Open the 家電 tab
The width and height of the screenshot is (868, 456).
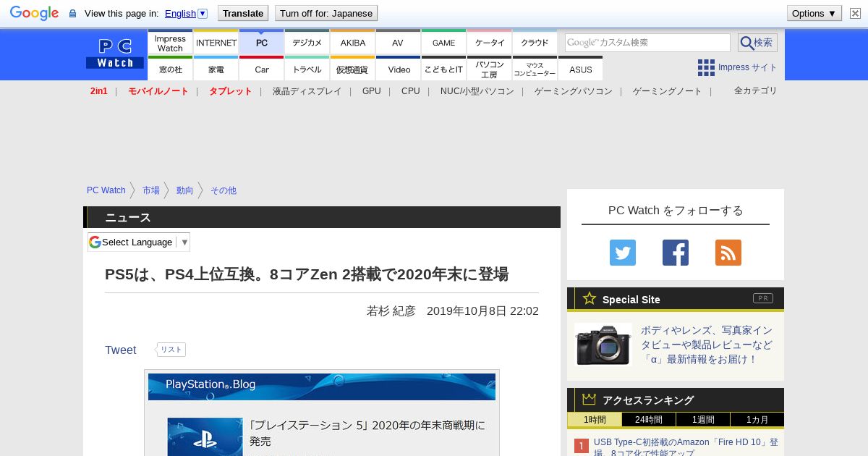[x=216, y=69]
